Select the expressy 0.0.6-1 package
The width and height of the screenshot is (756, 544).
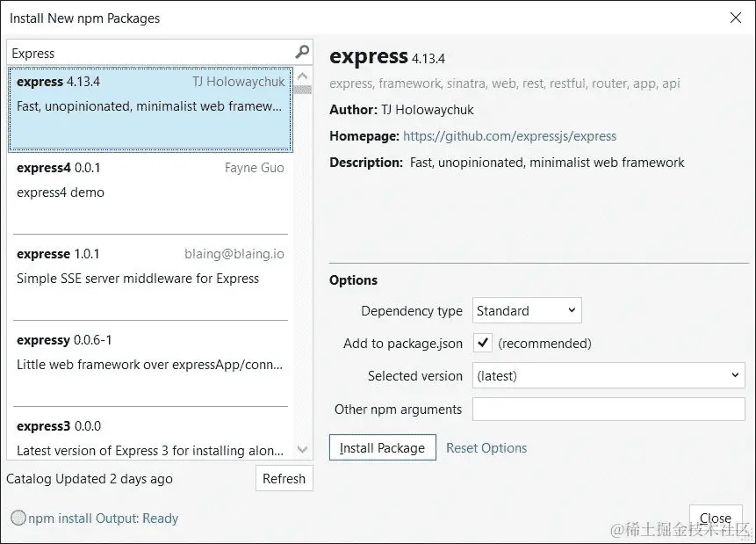point(149,352)
